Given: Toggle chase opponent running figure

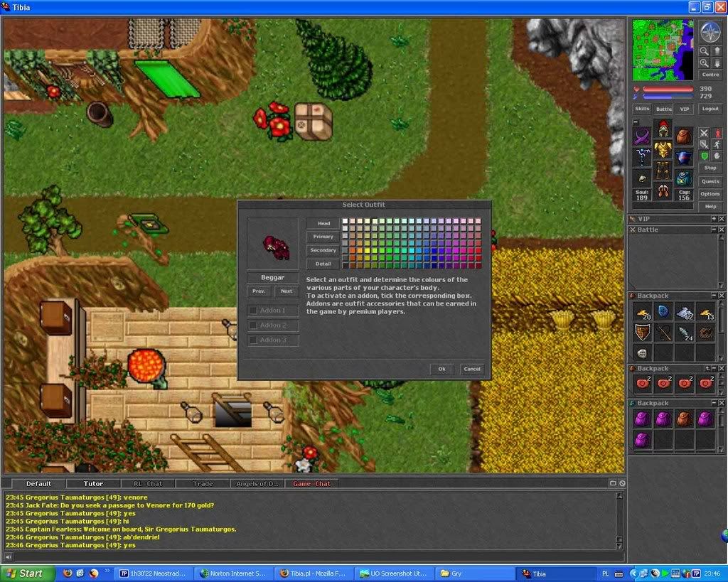Looking at the screenshot, I should coord(717,145).
